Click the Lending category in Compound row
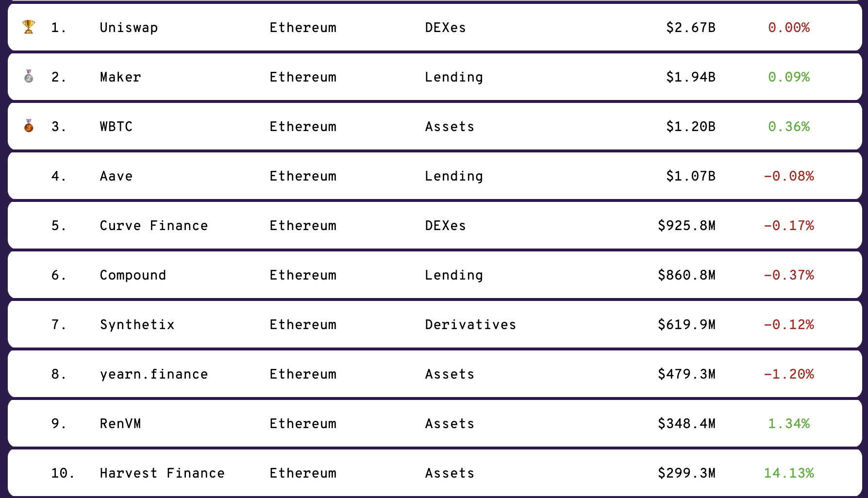 [x=454, y=275]
